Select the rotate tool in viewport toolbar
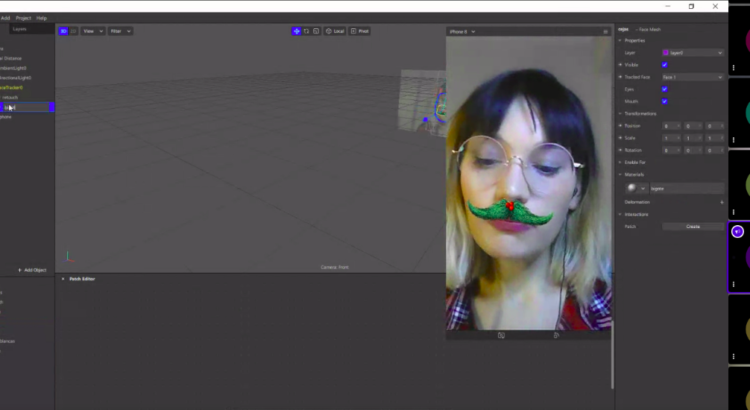 click(x=306, y=31)
